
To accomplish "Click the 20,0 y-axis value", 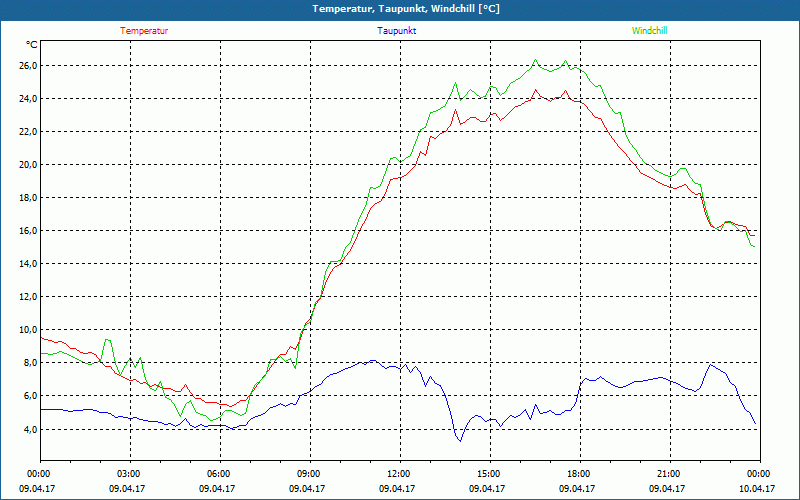I will coord(28,164).
